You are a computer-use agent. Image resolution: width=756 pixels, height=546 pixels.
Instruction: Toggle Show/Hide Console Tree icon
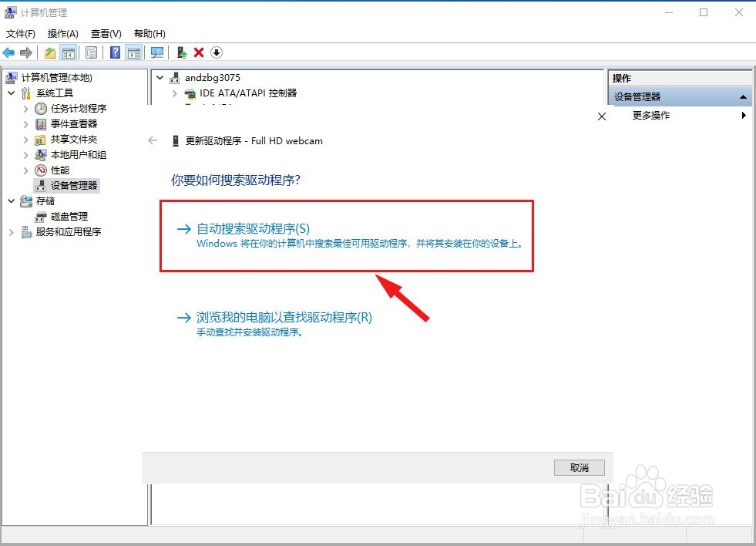(x=69, y=52)
